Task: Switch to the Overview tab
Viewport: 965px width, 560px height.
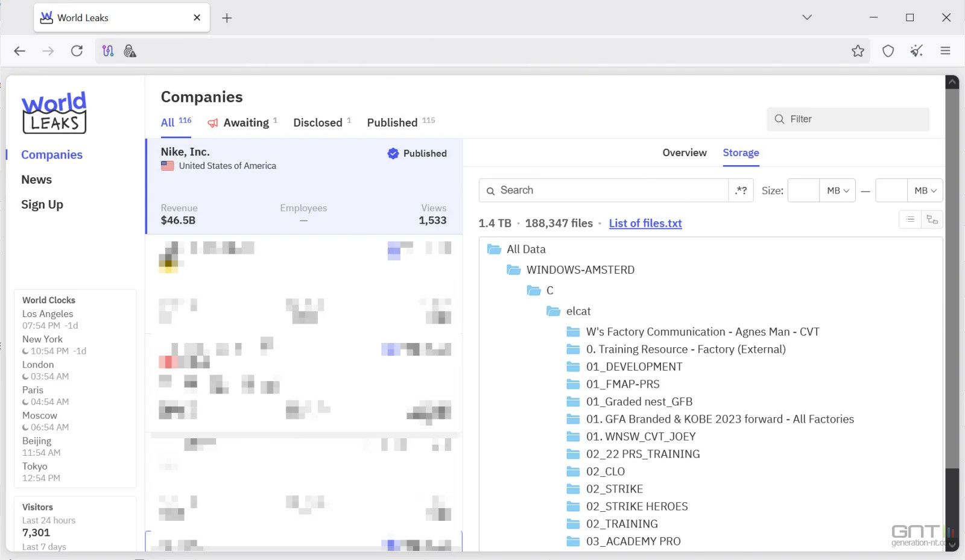Action: click(684, 153)
